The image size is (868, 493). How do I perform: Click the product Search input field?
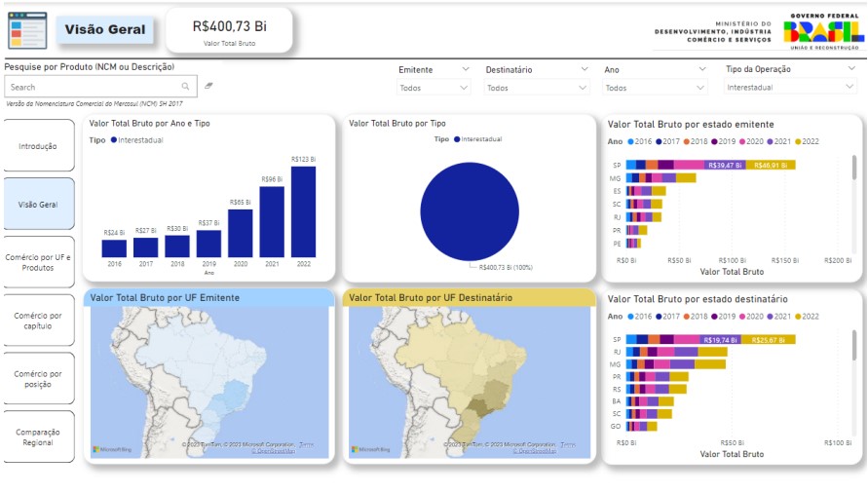(93, 87)
